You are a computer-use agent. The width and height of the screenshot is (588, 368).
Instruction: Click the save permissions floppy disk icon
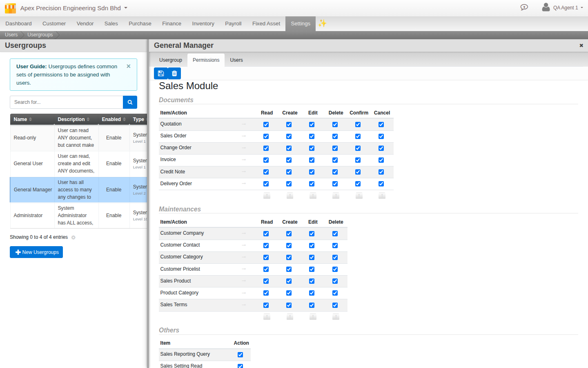coord(161,74)
